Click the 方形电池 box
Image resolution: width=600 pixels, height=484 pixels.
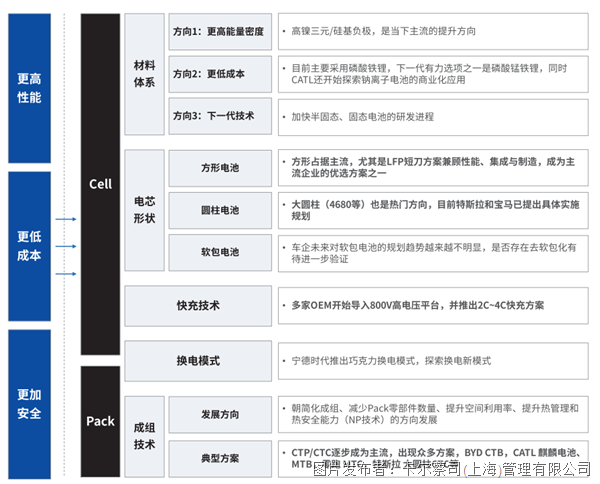(220, 168)
